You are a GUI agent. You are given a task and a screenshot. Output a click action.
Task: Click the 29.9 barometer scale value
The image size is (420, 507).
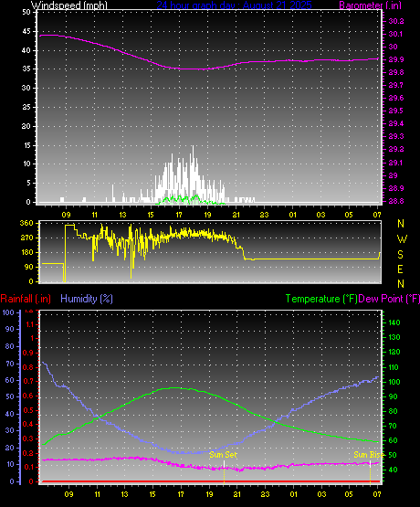click(x=396, y=59)
